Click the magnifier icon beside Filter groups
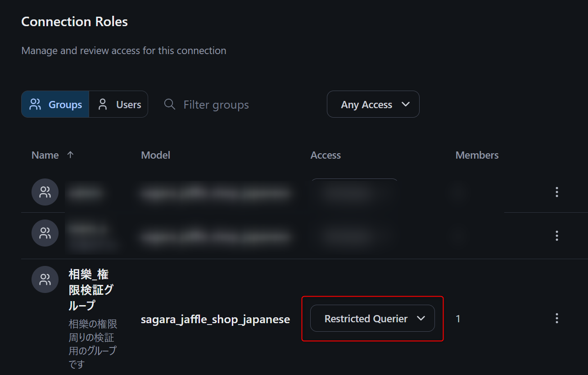Viewport: 588px width, 375px height. (170, 105)
